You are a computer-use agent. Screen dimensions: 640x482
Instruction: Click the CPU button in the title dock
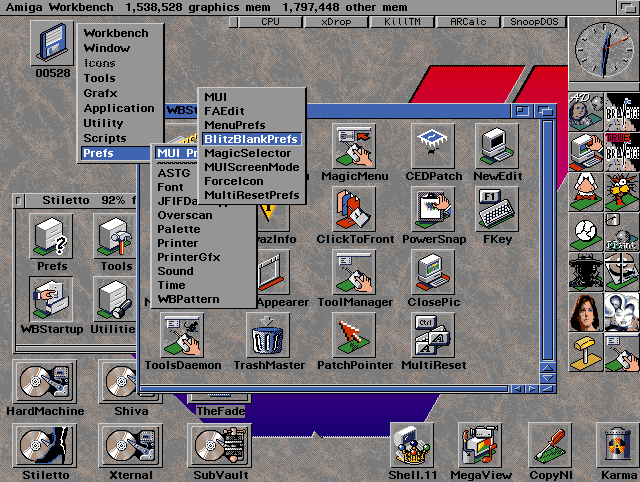(270, 22)
